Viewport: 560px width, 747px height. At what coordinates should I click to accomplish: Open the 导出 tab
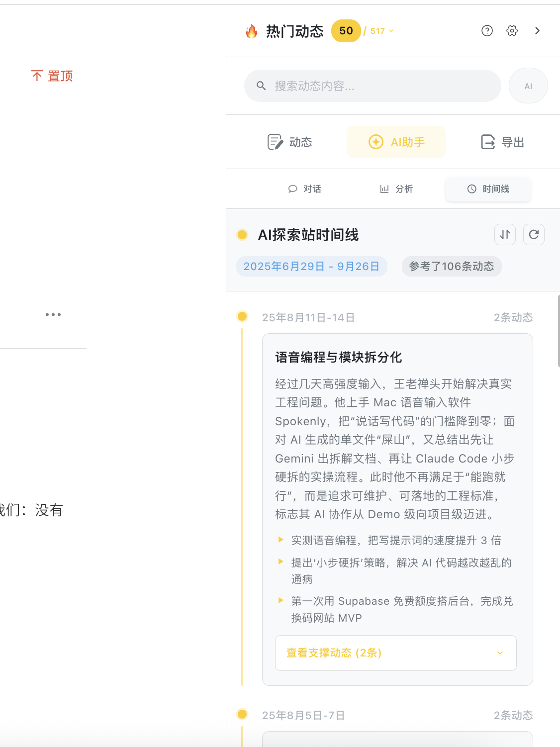(502, 142)
